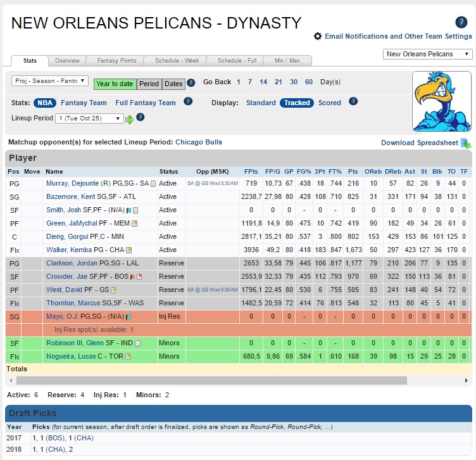Open the Schedule - Week tab
Image resolution: width=476 pixels, height=460 pixels.
pyautogui.click(x=177, y=61)
